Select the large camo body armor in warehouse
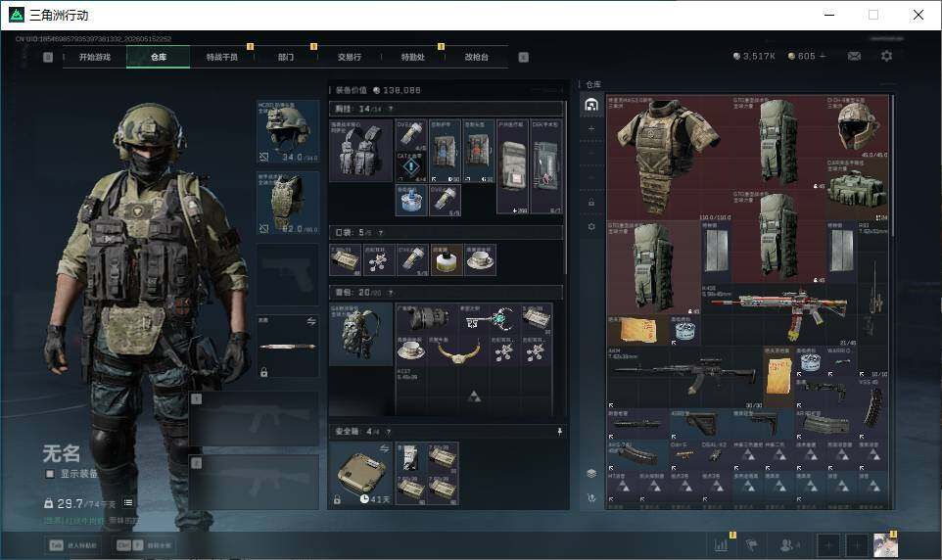The width and height of the screenshot is (942, 560). pyautogui.click(x=669, y=158)
